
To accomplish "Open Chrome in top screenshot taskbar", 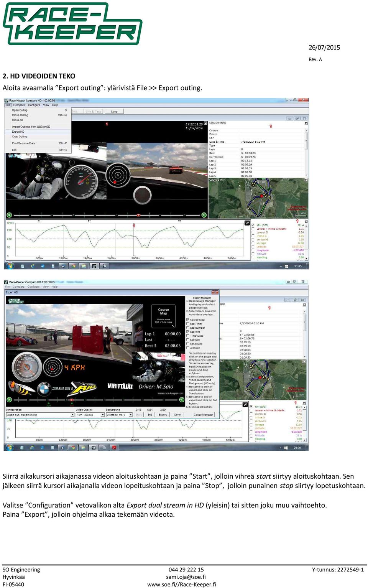I will click(x=73, y=266).
